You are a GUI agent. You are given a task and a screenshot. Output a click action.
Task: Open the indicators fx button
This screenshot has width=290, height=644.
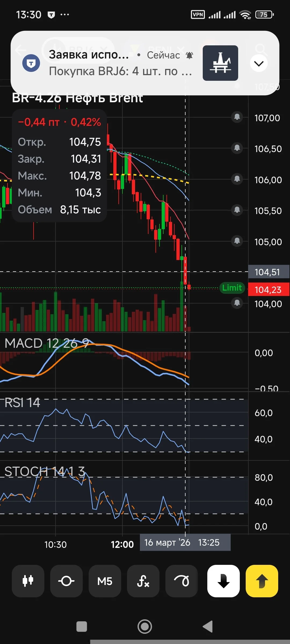(143, 581)
